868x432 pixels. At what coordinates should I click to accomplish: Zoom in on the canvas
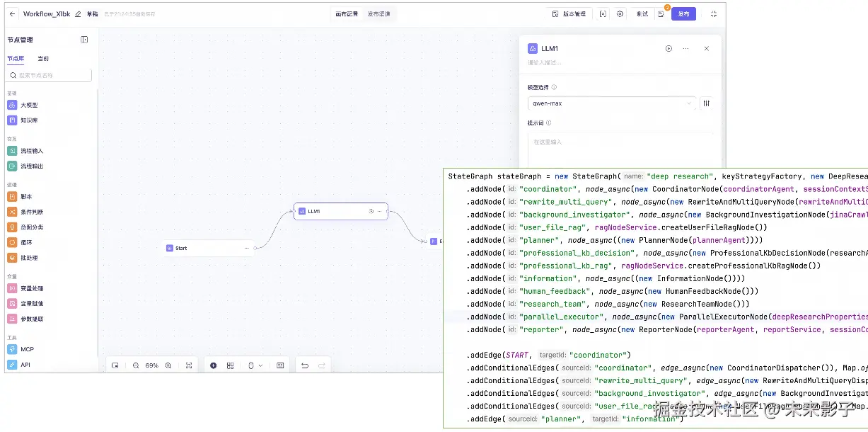(x=168, y=365)
